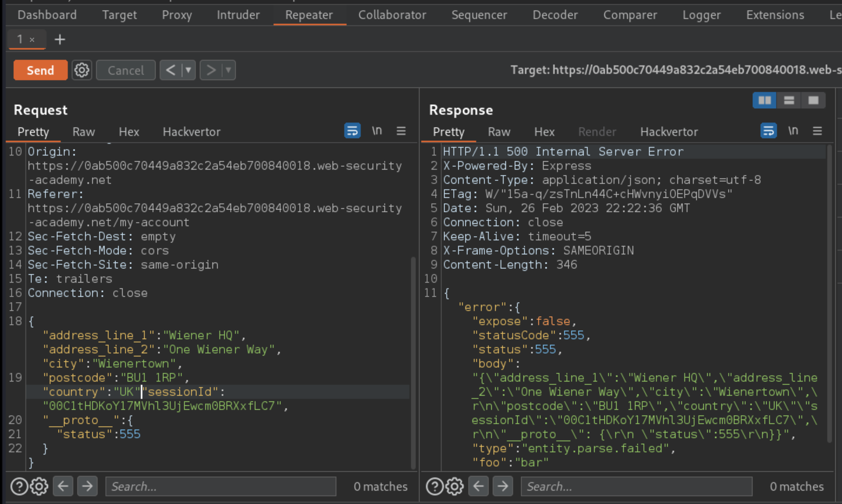This screenshot has height=504, width=842.
Task: Click the Repeater settings gear icon beside Send
Action: coord(81,70)
